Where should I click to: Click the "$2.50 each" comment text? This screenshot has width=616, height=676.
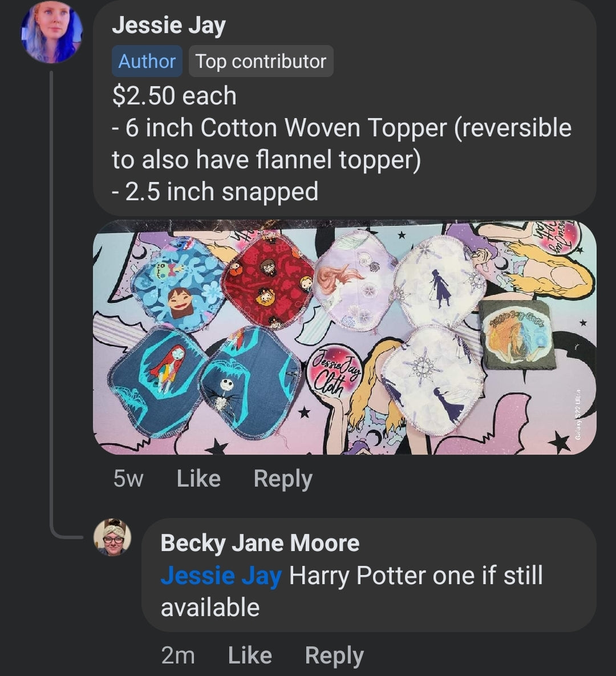click(174, 95)
